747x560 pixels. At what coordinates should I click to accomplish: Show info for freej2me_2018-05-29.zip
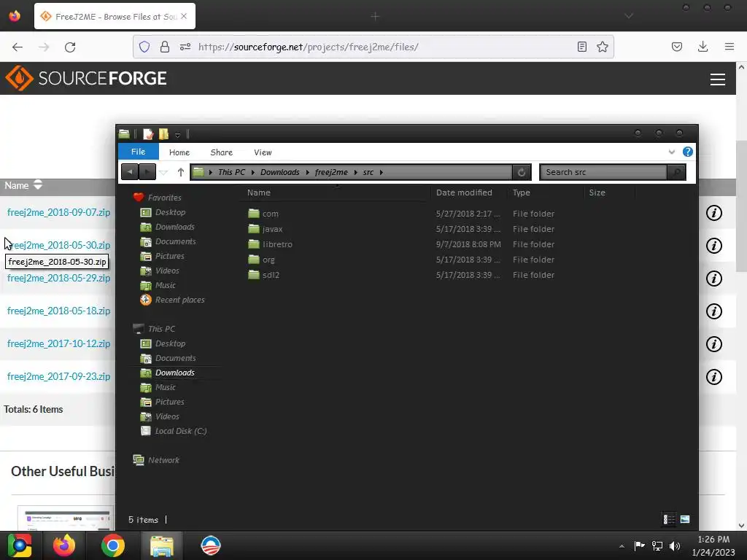coord(713,279)
